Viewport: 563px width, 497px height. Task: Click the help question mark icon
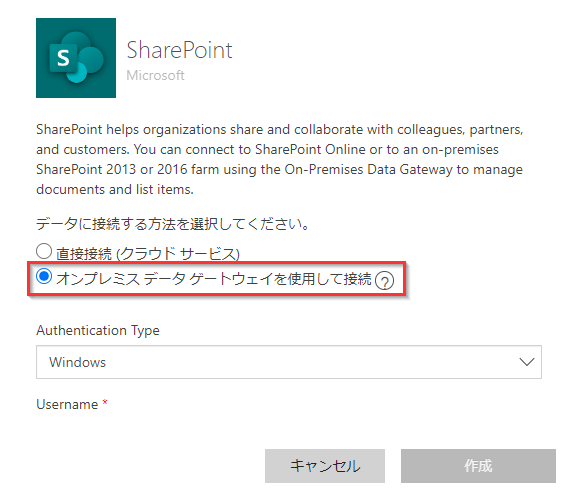384,280
